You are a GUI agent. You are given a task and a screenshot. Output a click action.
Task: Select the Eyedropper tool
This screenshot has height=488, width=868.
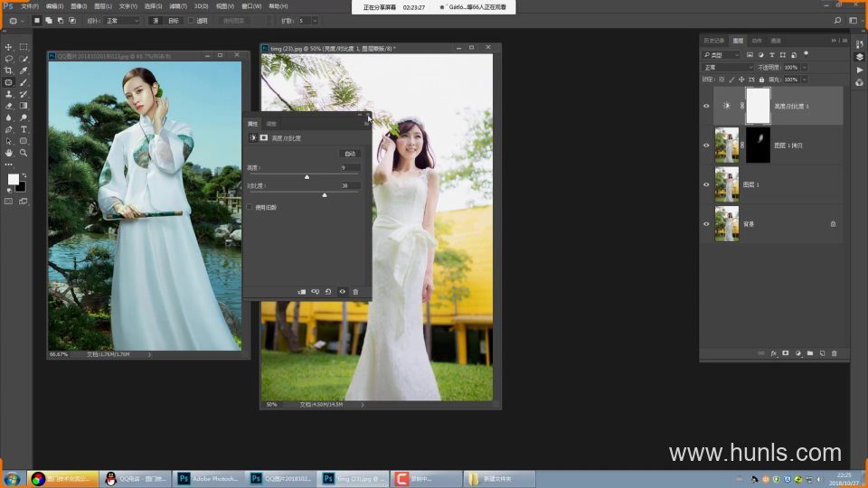(x=24, y=70)
